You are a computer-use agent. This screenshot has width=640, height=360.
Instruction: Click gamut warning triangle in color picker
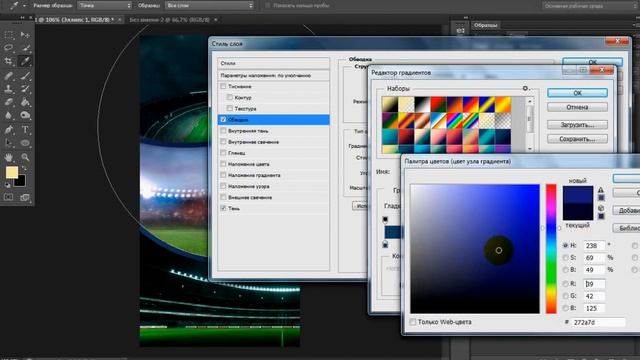click(x=600, y=190)
